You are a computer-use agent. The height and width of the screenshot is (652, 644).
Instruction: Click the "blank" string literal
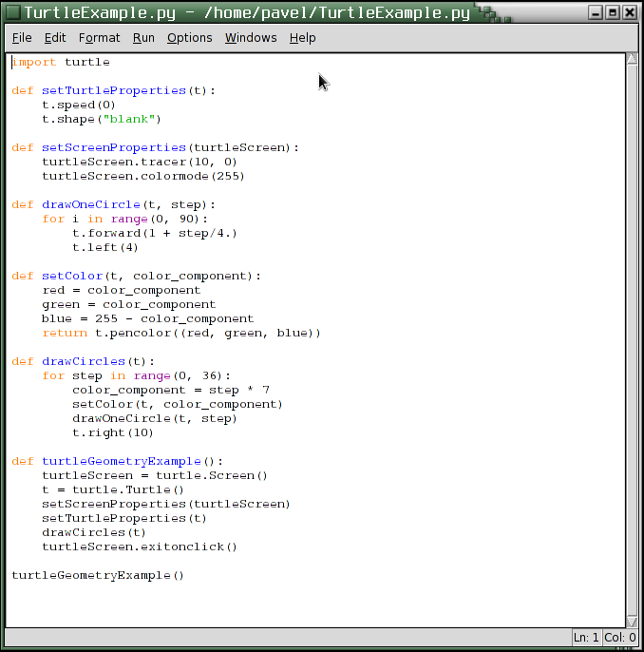pos(129,120)
